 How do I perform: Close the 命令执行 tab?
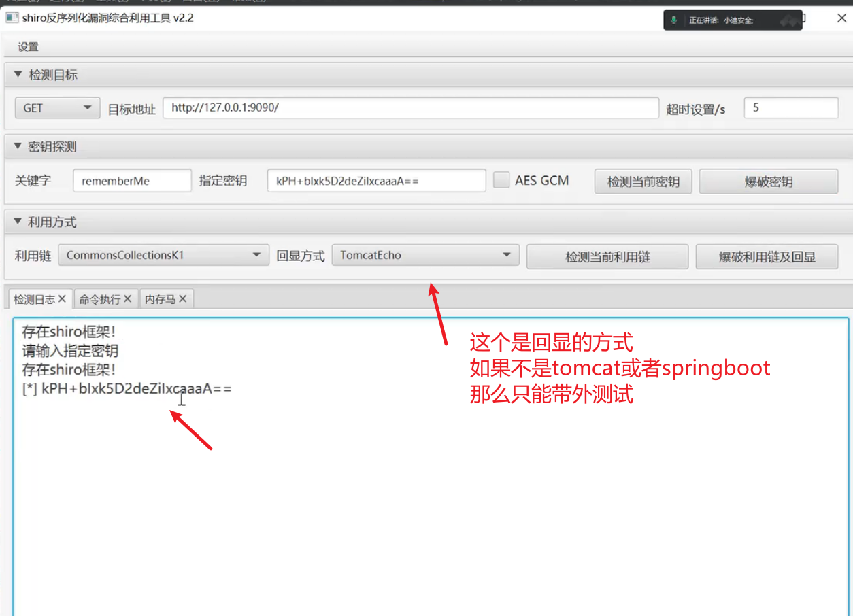tap(128, 299)
